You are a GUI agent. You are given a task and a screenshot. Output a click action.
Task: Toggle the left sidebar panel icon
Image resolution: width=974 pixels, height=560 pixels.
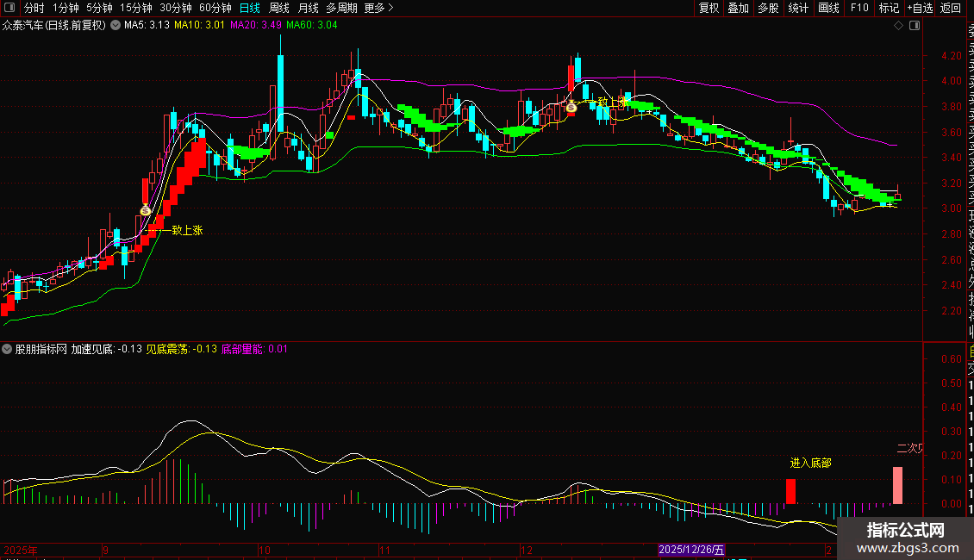point(9,8)
